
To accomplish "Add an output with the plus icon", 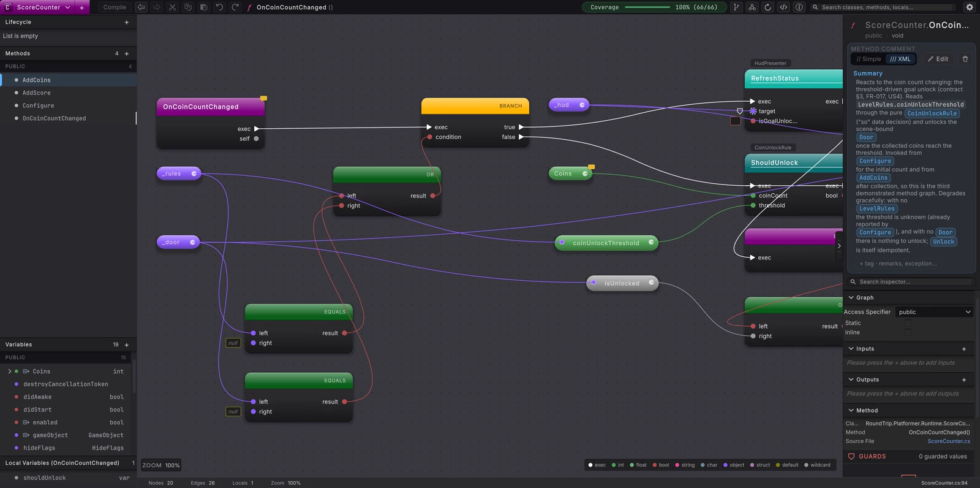I will coord(964,379).
